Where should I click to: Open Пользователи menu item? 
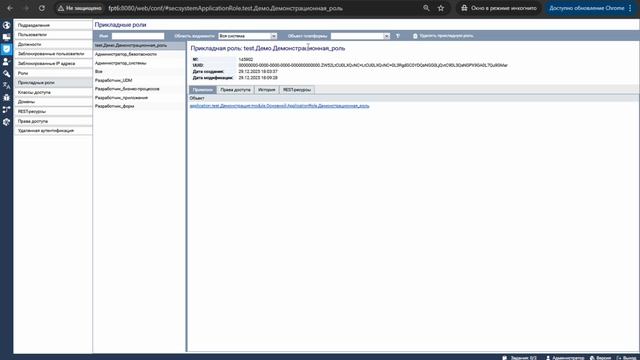[53, 35]
